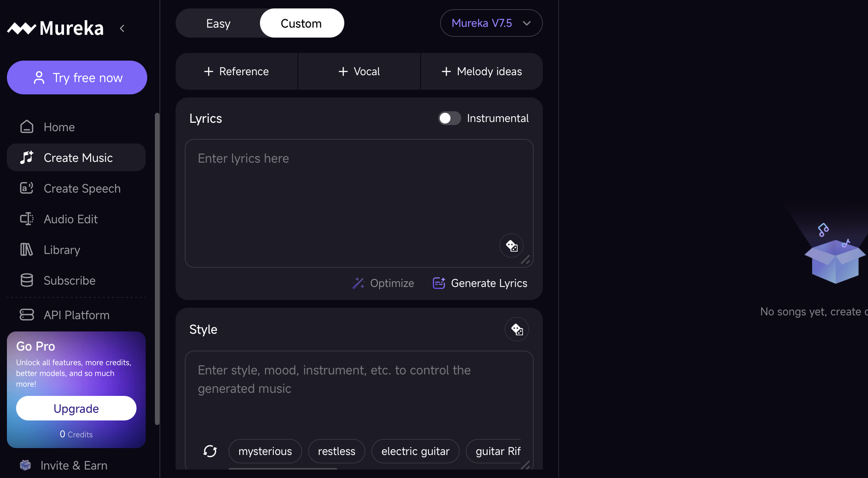Open the Audio Edit sidebar icon
This screenshot has height=478, width=868.
coord(26,219)
